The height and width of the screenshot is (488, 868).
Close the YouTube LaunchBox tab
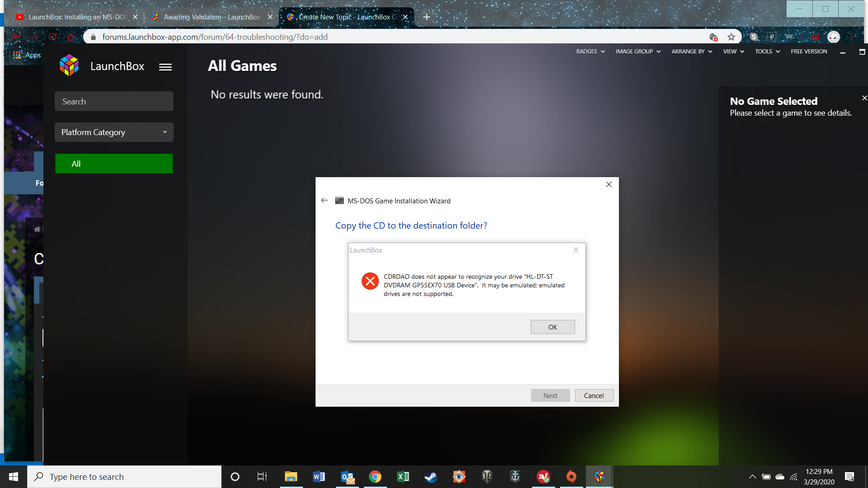pos(135,17)
